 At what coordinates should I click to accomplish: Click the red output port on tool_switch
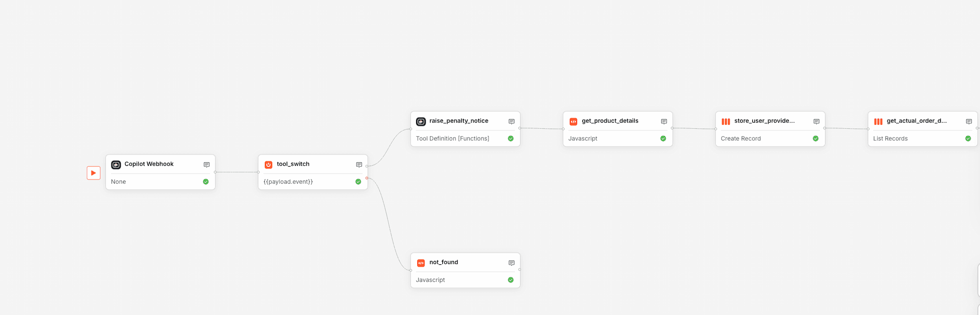point(367,178)
